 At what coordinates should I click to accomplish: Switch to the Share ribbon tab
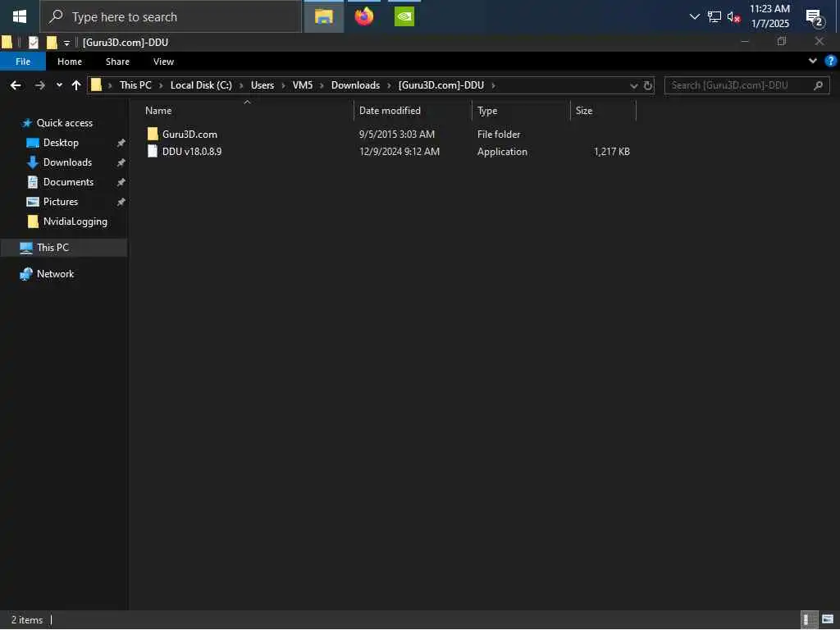(117, 62)
